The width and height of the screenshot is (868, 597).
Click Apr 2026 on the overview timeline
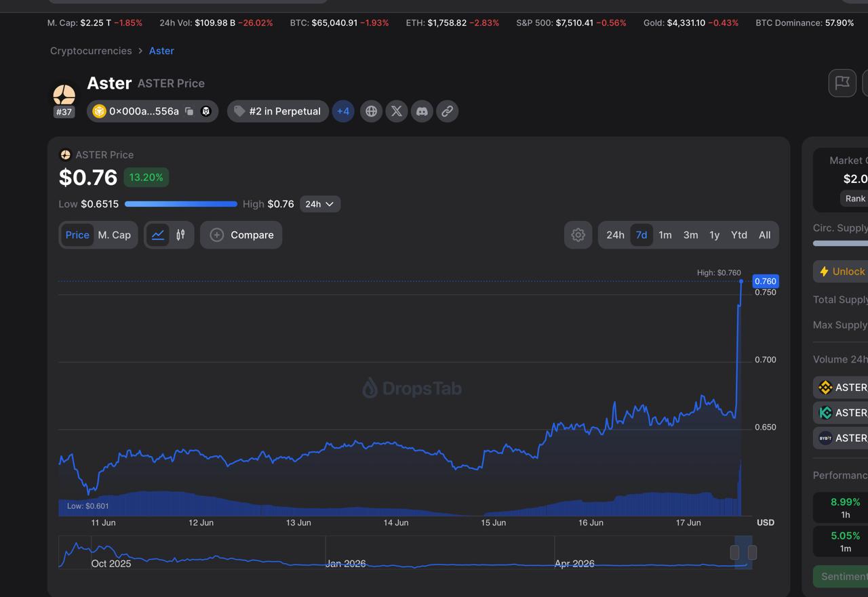[574, 564]
